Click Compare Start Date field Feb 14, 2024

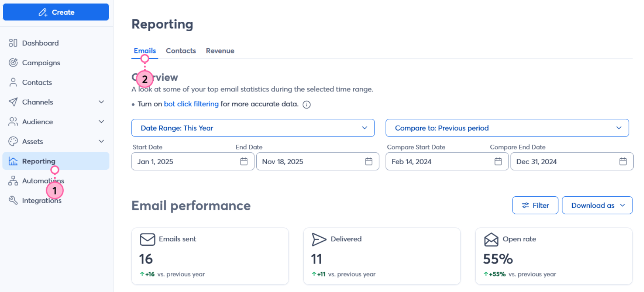pyautogui.click(x=447, y=161)
